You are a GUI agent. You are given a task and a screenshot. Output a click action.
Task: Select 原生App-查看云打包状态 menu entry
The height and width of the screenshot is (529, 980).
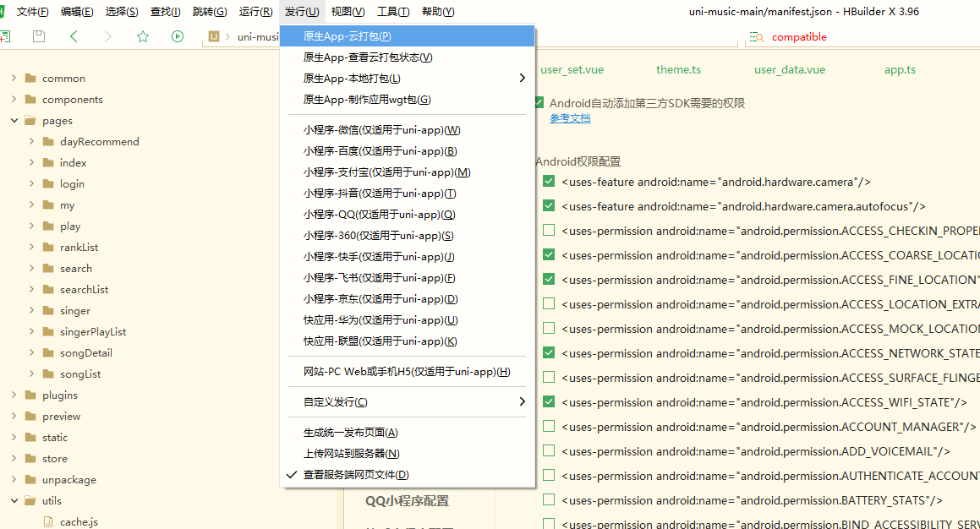tap(408, 57)
